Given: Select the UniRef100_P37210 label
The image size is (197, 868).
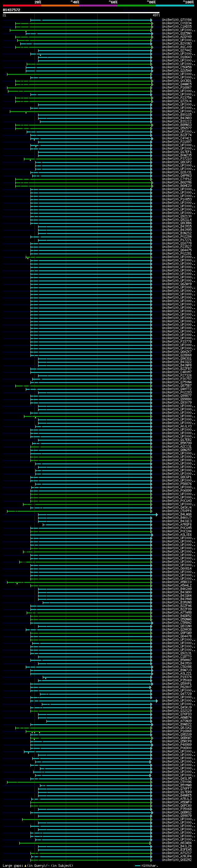Looking at the screenshot, I should (x=177, y=159).
